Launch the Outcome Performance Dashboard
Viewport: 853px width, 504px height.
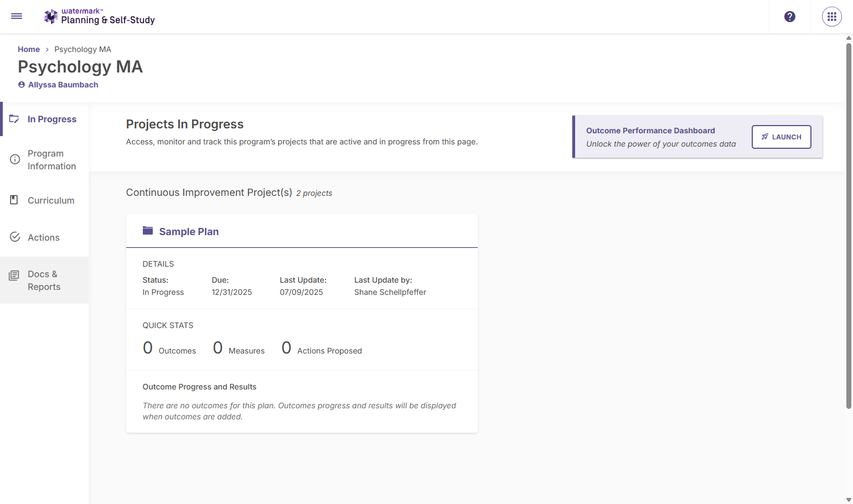[781, 137]
